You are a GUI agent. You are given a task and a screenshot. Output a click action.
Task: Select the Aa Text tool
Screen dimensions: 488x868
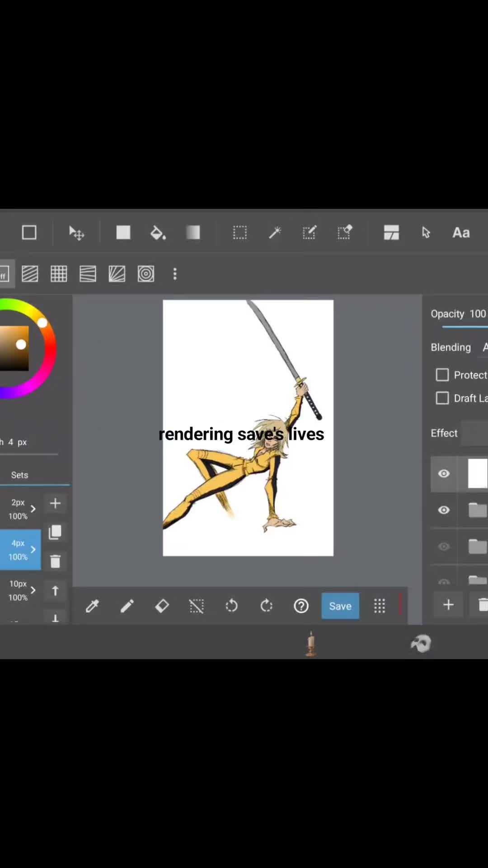pos(461,233)
